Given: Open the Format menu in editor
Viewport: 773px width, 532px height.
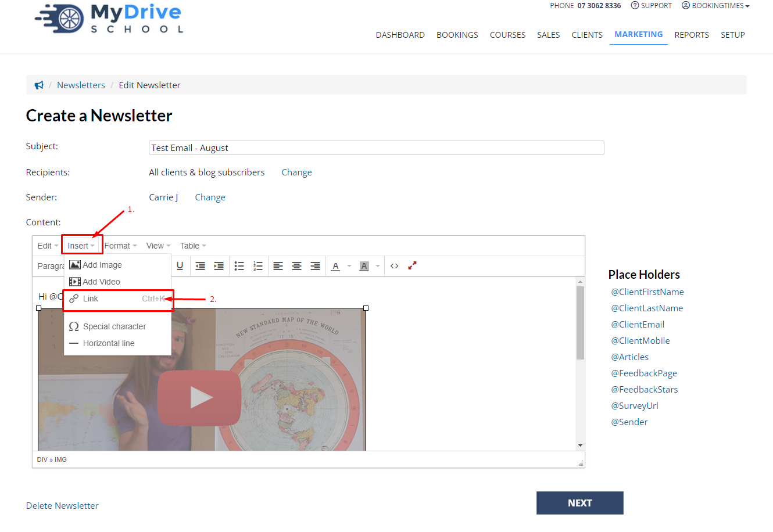Looking at the screenshot, I should [120, 246].
